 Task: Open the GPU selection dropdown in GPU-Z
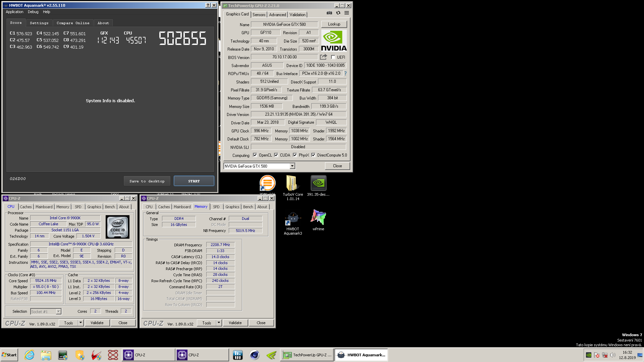292,166
